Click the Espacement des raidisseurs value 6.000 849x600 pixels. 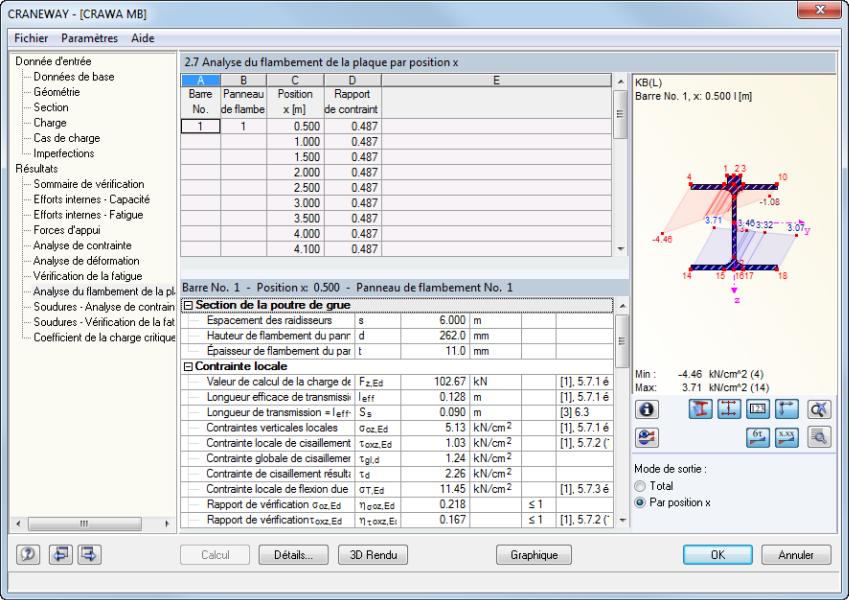tap(435, 321)
